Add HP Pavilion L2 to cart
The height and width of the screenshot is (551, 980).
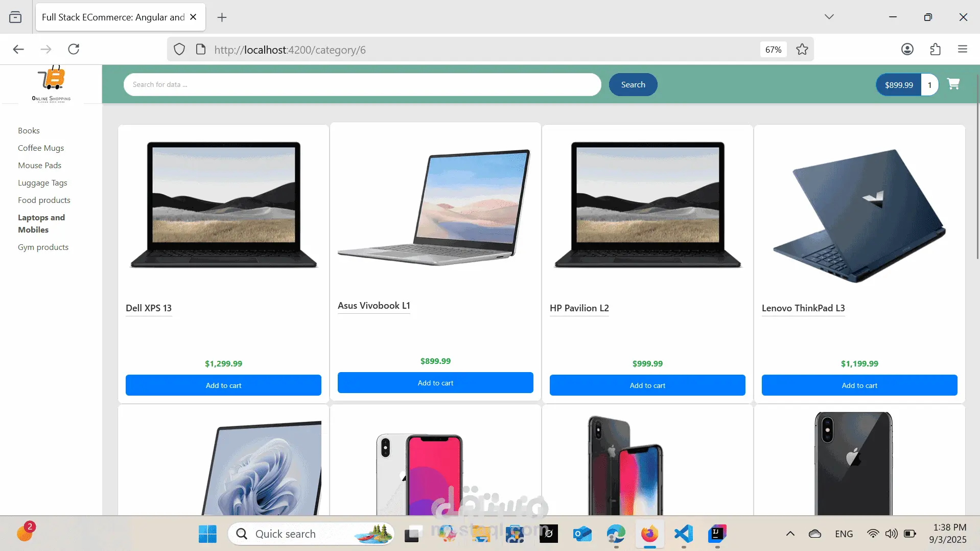click(647, 385)
